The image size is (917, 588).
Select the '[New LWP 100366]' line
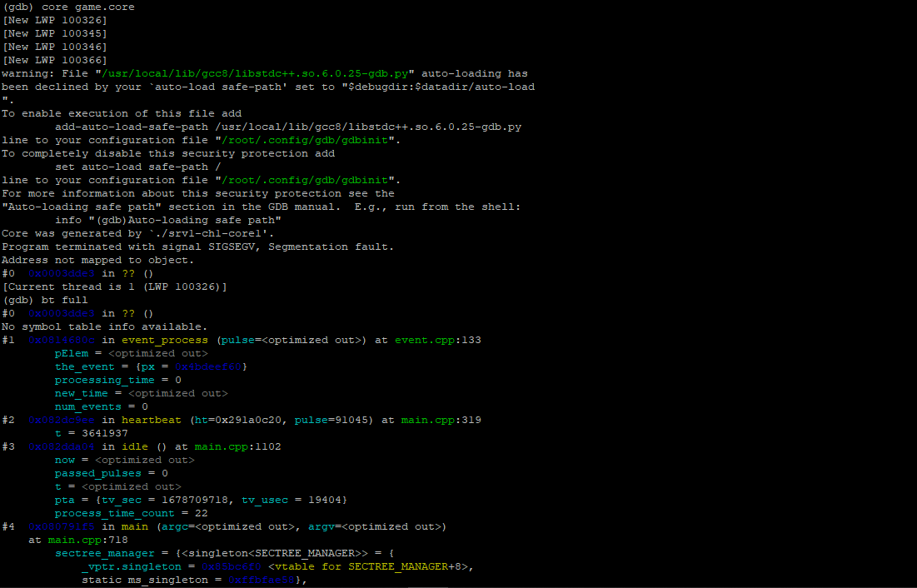(54, 60)
